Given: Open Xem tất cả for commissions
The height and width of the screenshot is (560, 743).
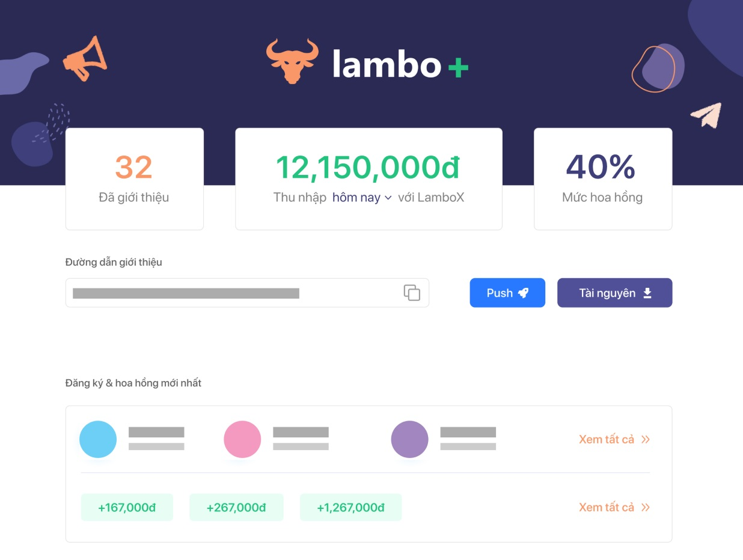Looking at the screenshot, I should [607, 507].
